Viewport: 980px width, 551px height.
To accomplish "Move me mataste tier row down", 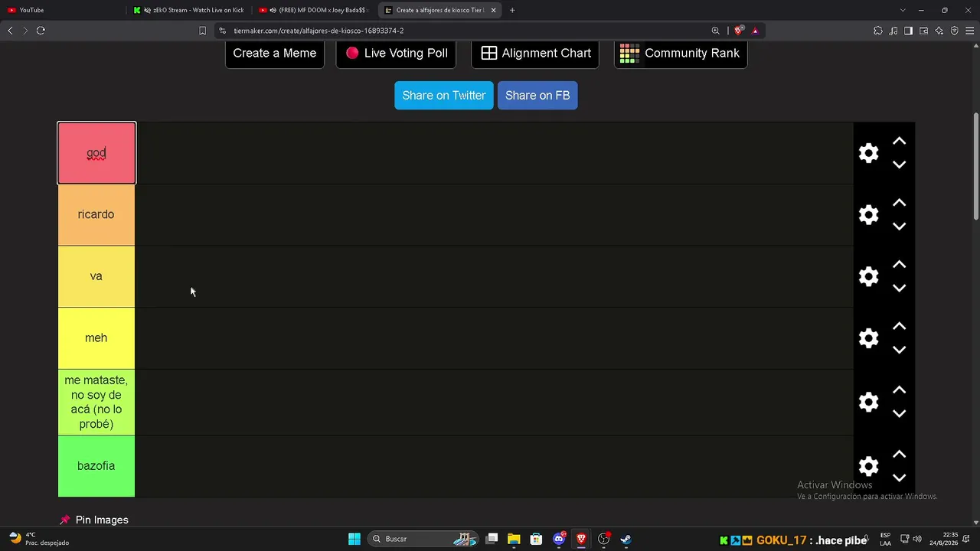I will click(x=900, y=413).
